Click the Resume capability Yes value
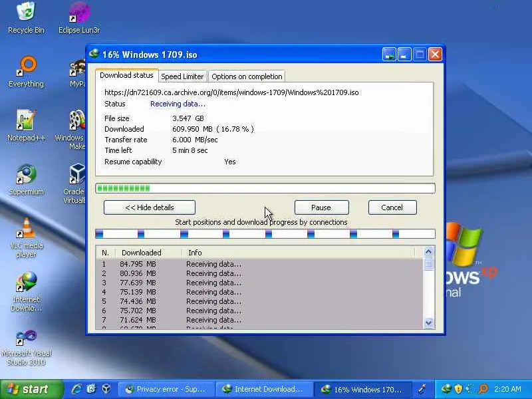 click(229, 162)
